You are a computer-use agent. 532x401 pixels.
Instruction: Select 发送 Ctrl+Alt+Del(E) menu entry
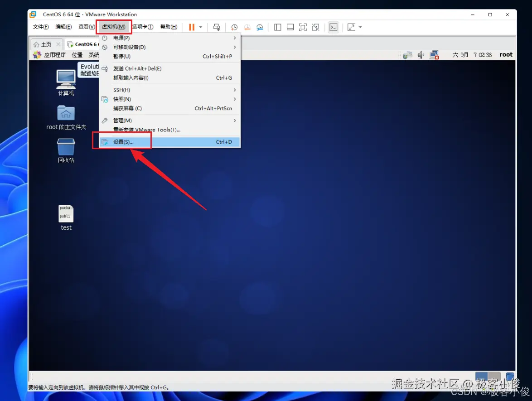coord(169,68)
